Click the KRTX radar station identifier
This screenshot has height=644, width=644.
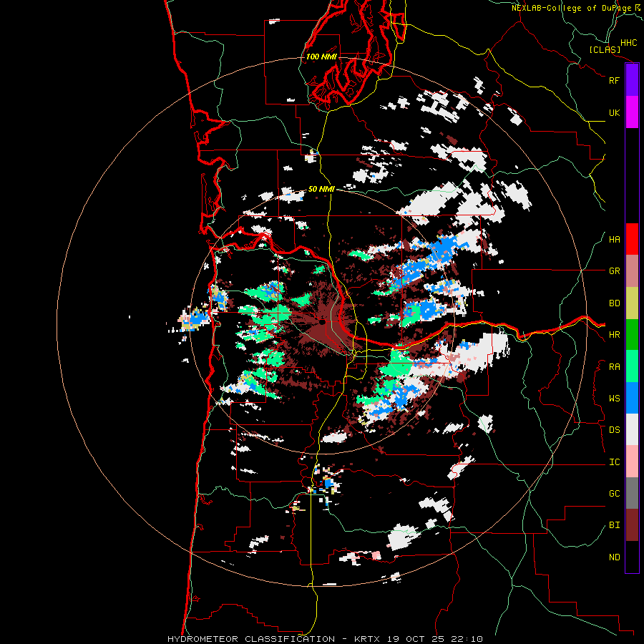(x=367, y=639)
